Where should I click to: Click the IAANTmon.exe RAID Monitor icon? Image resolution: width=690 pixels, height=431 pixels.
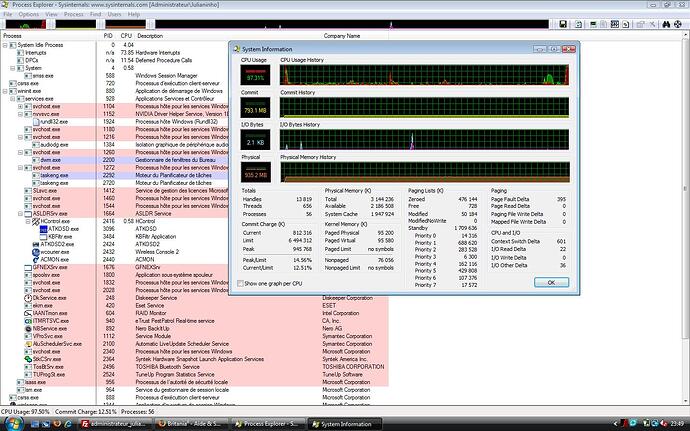[x=27, y=313]
